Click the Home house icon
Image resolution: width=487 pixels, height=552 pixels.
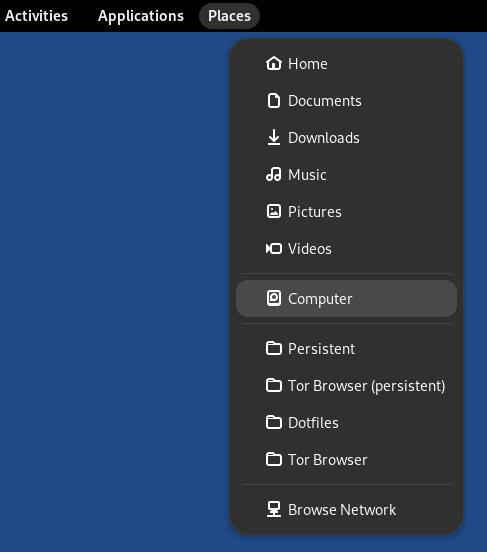[x=274, y=64]
